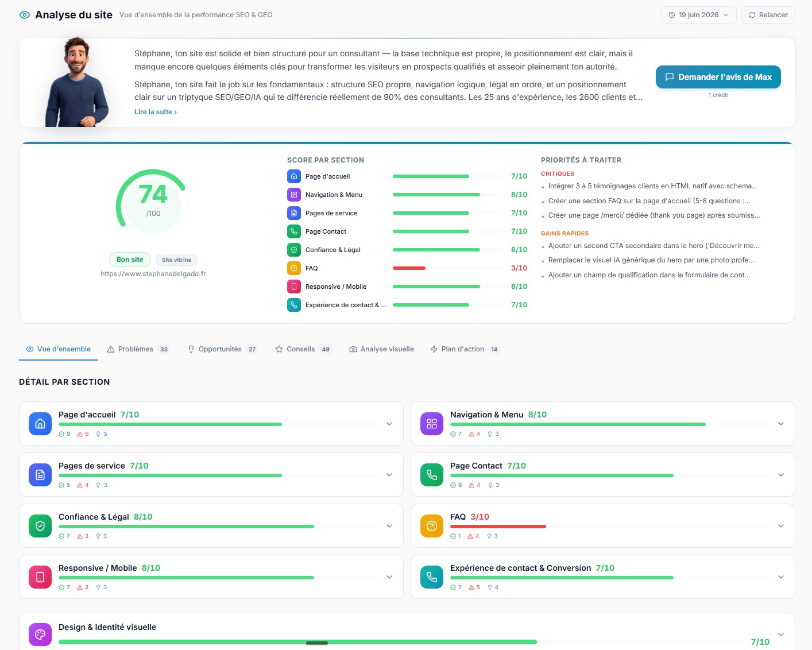Click the Responsive / Mobile 8/10 score in score list
The image size is (812, 650).
519,287
